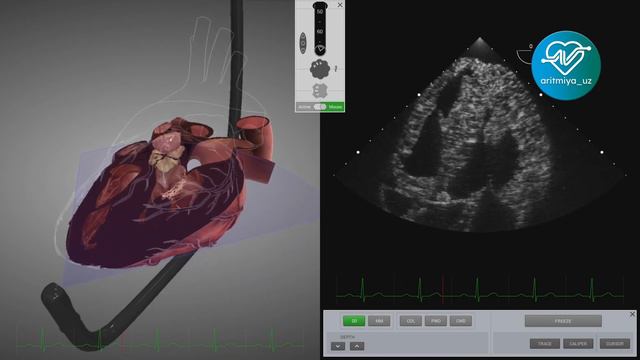The width and height of the screenshot is (640, 360).
Task: Switch to MM motion mode
Action: (379, 321)
